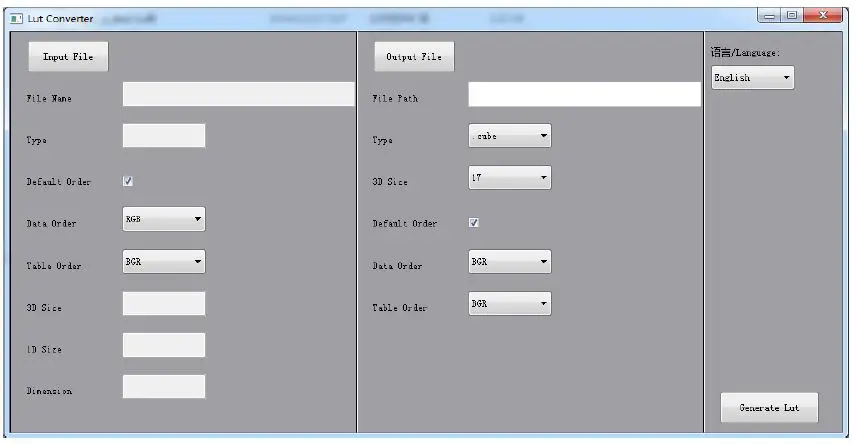Close the Lut Converter window

[823, 15]
